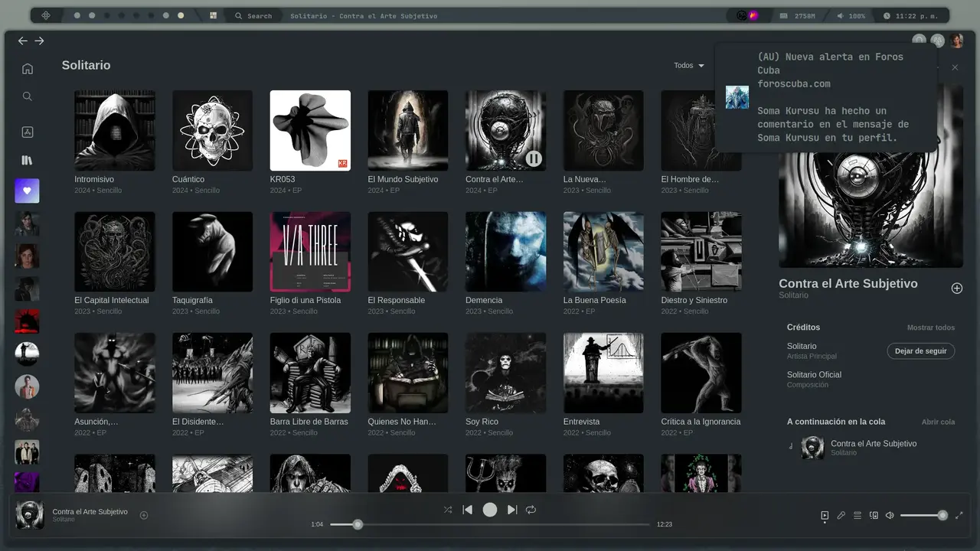The width and height of the screenshot is (980, 551).
Task: Toggle shuffle in the player bar
Action: pos(448,510)
